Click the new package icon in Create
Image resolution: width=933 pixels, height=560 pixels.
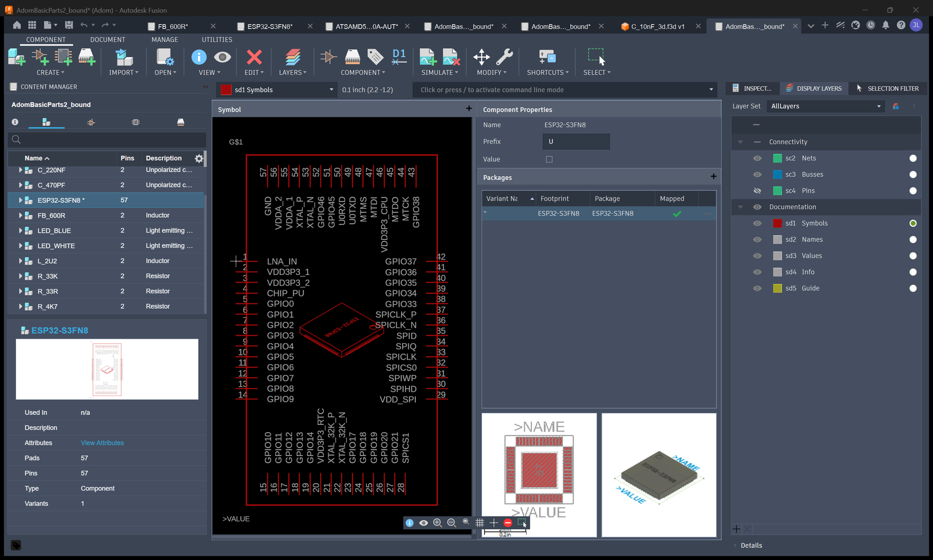pyautogui.click(x=87, y=57)
